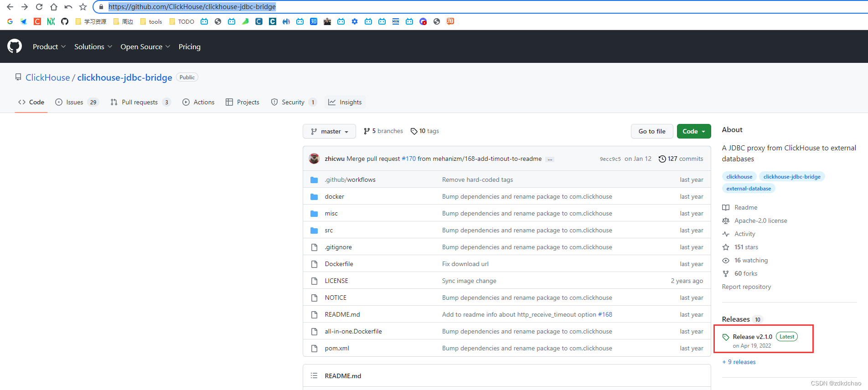Click the Dockerfile file icon

[x=314, y=264]
